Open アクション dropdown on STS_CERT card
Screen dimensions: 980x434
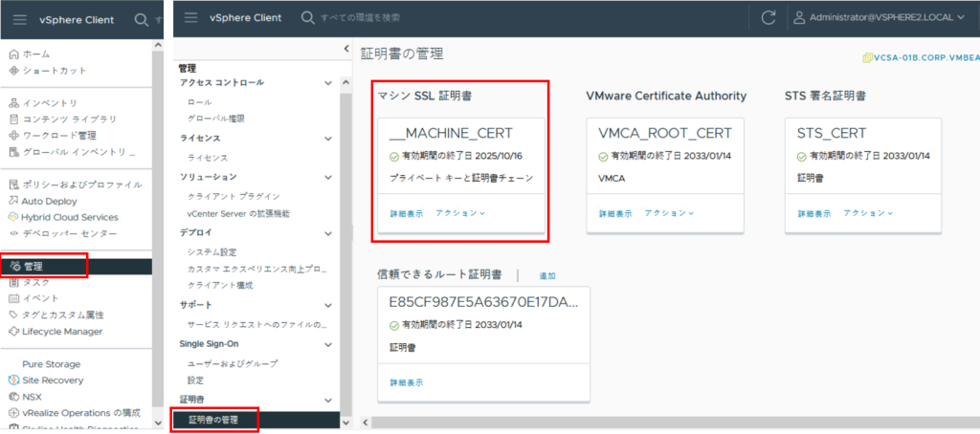pos(868,213)
